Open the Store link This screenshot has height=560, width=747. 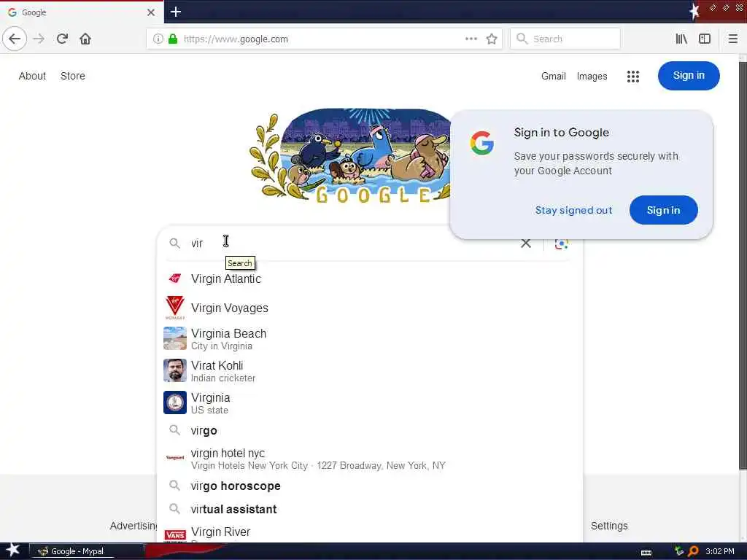click(73, 76)
